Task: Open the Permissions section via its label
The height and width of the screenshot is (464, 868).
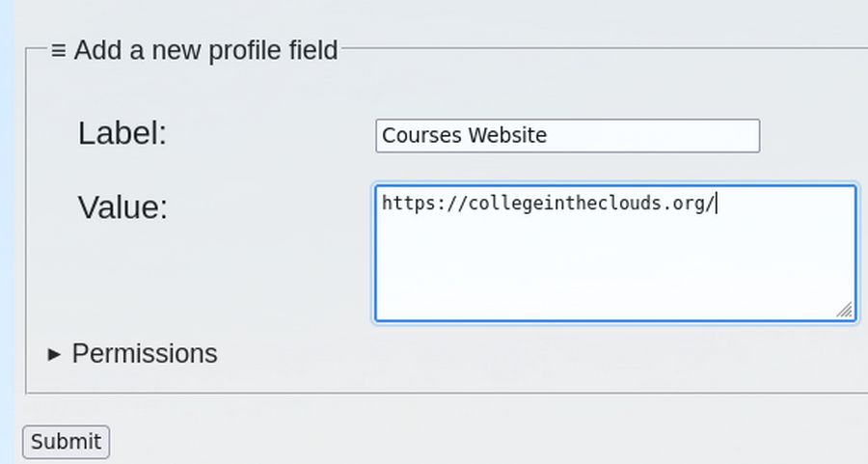Action: point(145,354)
